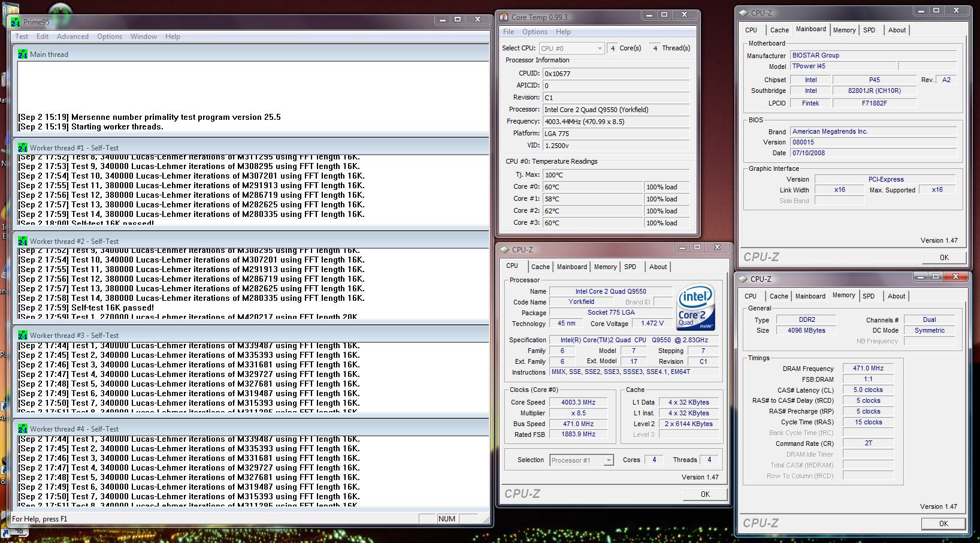Click Core #2 temperature reading 62°C

point(593,211)
